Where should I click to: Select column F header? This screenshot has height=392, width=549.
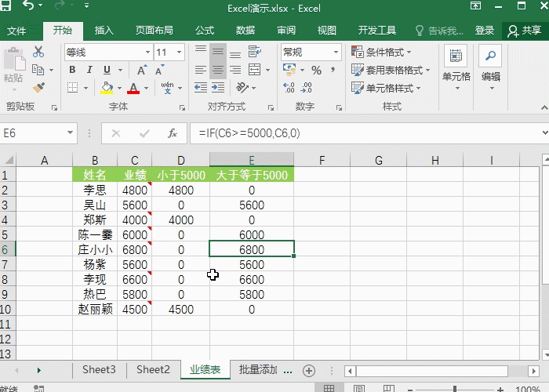[322, 160]
